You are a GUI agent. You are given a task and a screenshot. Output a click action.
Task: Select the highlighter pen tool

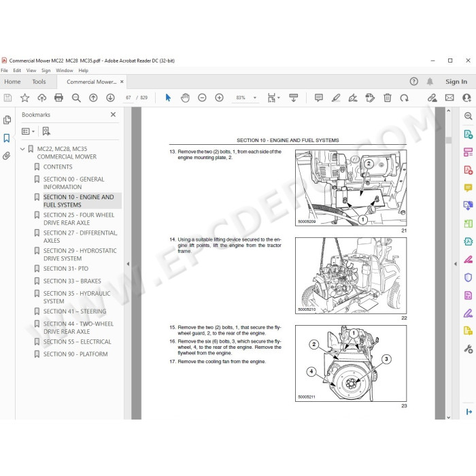336,98
